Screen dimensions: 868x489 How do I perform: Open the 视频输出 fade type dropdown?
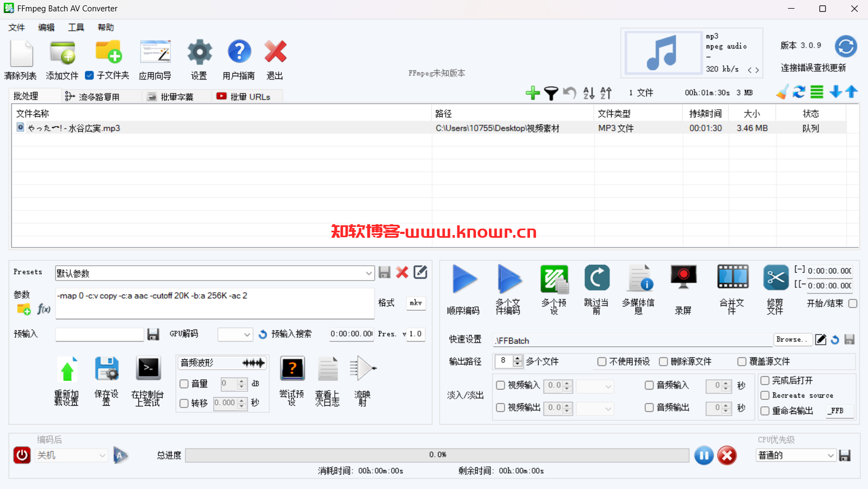(595, 408)
